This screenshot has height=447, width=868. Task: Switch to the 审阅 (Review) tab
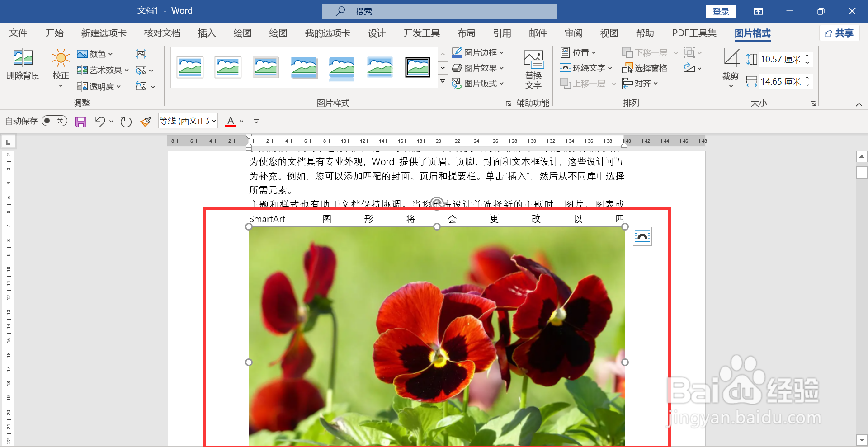[573, 33]
